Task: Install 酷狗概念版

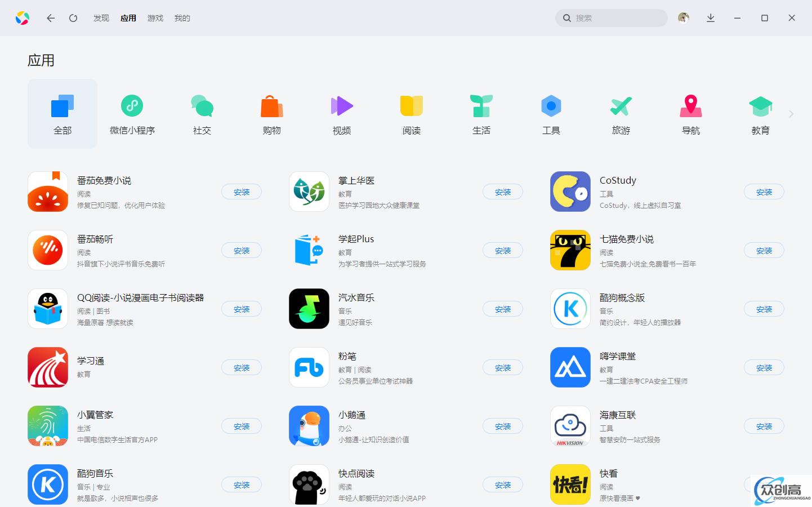Action: coord(764,309)
